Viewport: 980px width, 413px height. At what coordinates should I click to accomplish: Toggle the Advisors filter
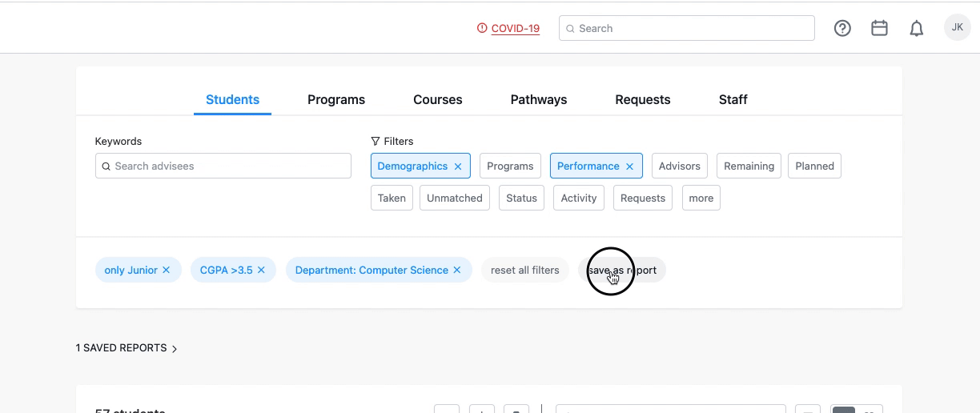[679, 166]
